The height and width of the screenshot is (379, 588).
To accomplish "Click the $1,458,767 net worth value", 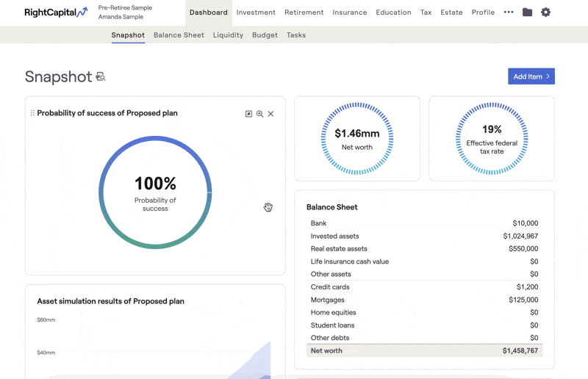I will click(520, 350).
